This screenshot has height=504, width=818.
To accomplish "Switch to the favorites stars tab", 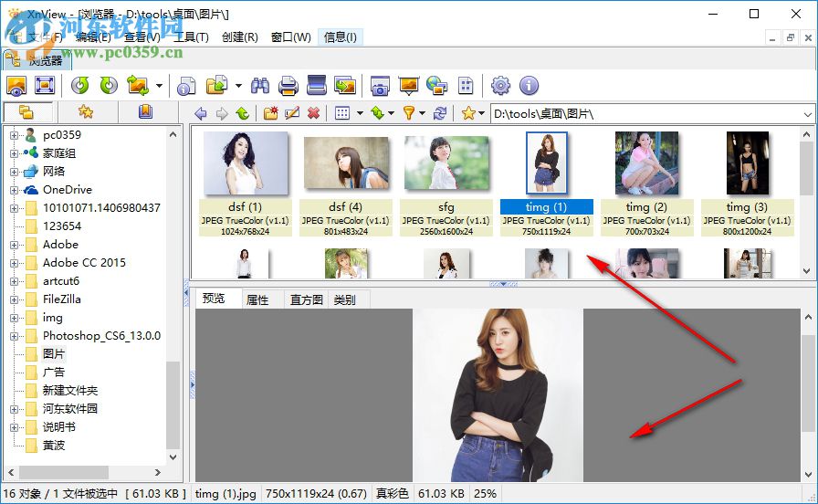I will click(86, 112).
